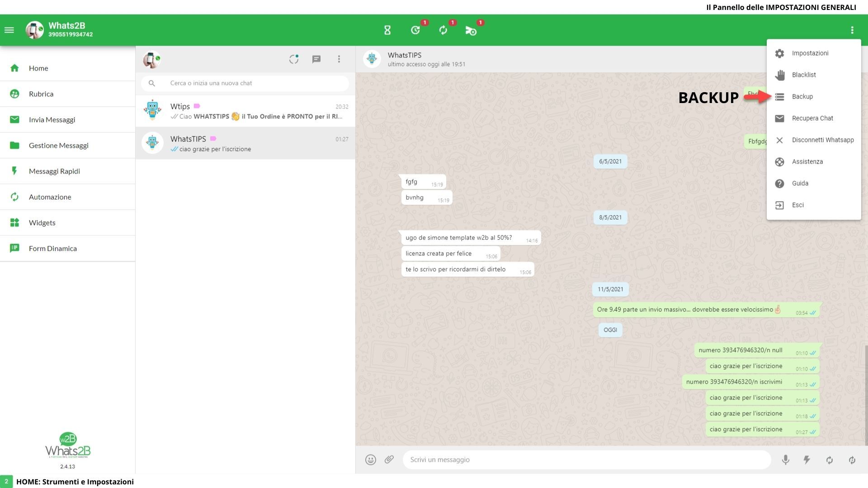This screenshot has width=868, height=488.
Task: Click message 'te lo scrivo per ricordarmi di dirtelo'
Action: [x=467, y=270]
